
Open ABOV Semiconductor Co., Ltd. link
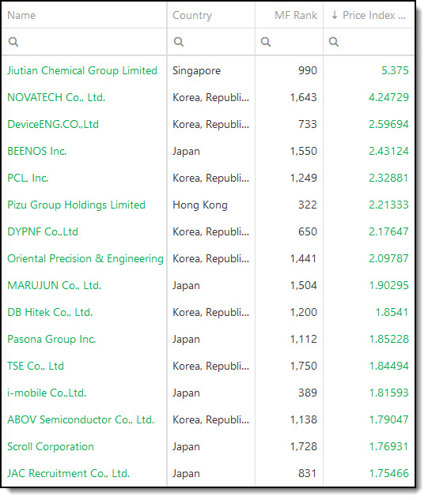pos(81,420)
